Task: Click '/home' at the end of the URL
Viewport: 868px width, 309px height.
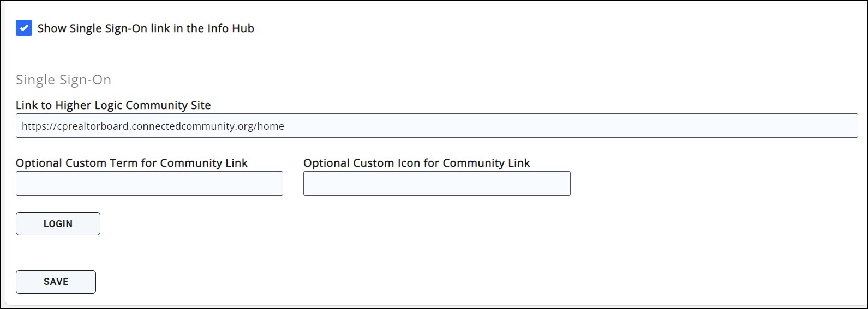Action: [x=270, y=126]
